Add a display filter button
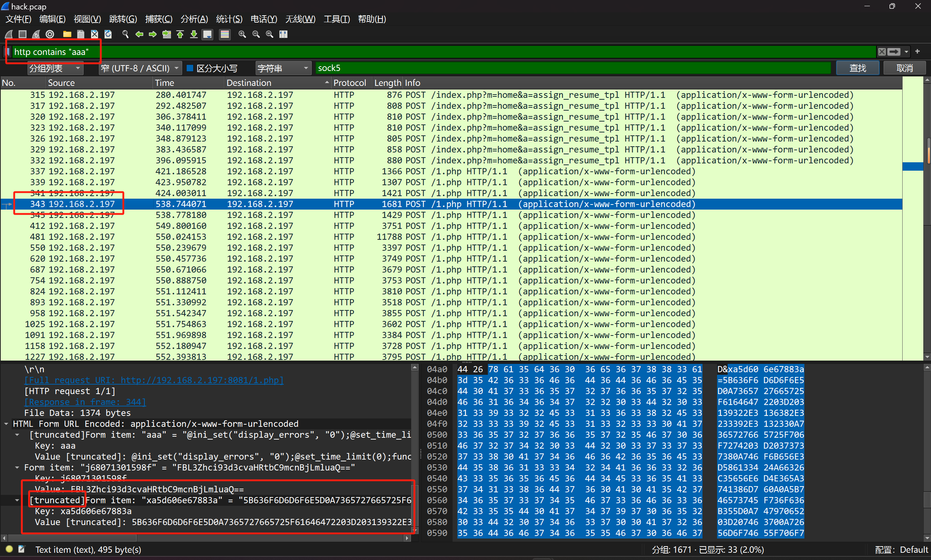This screenshot has width=931, height=560. coord(918,51)
